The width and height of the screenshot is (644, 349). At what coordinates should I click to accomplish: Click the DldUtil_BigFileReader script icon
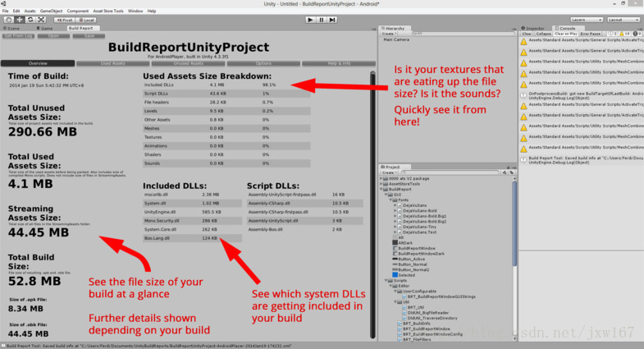coord(404,312)
